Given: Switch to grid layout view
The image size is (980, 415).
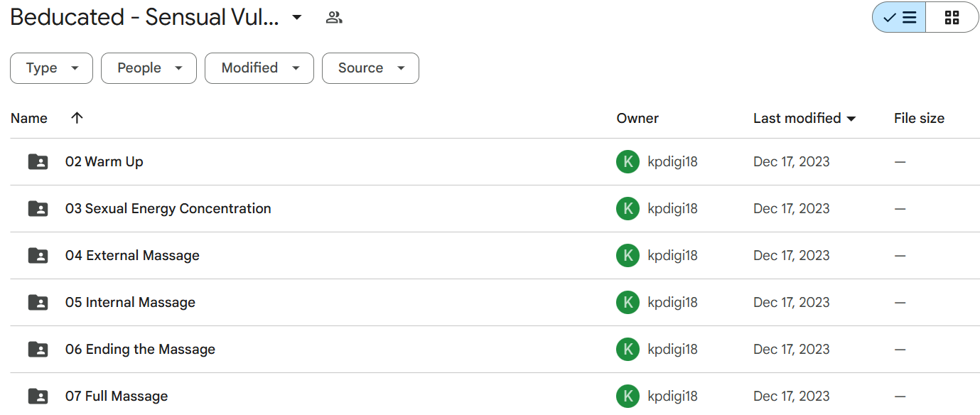Looking at the screenshot, I should [x=952, y=18].
